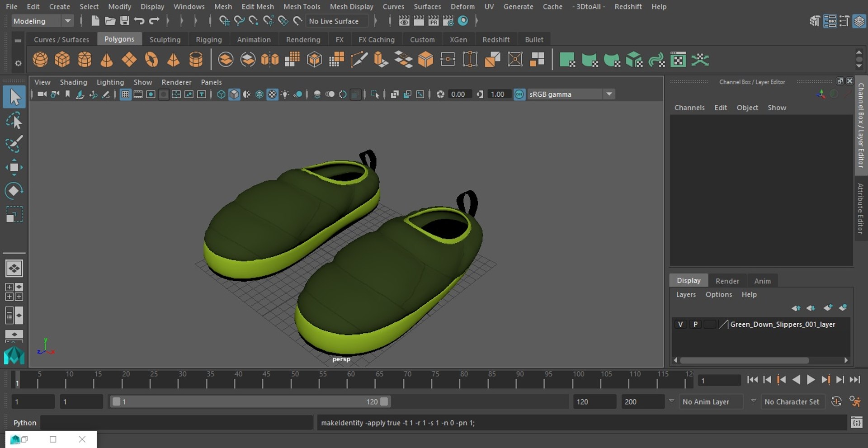Open Options menu in layer editor

tap(718, 294)
